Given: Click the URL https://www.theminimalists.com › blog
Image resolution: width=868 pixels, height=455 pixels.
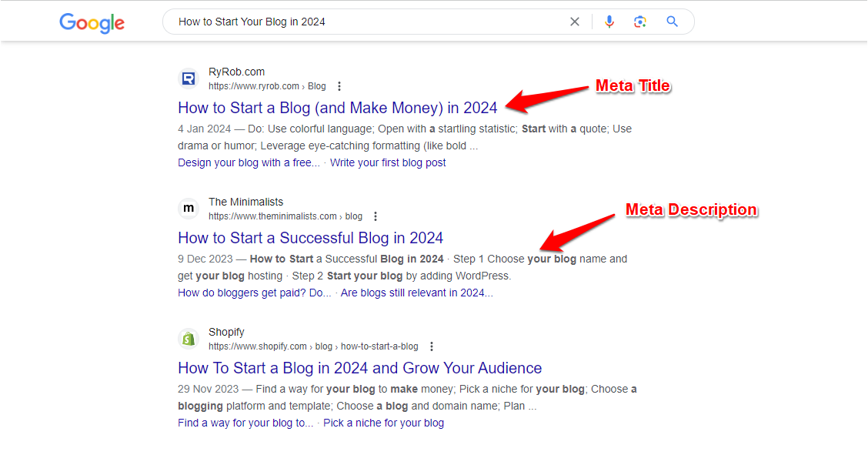Looking at the screenshot, I should [285, 216].
